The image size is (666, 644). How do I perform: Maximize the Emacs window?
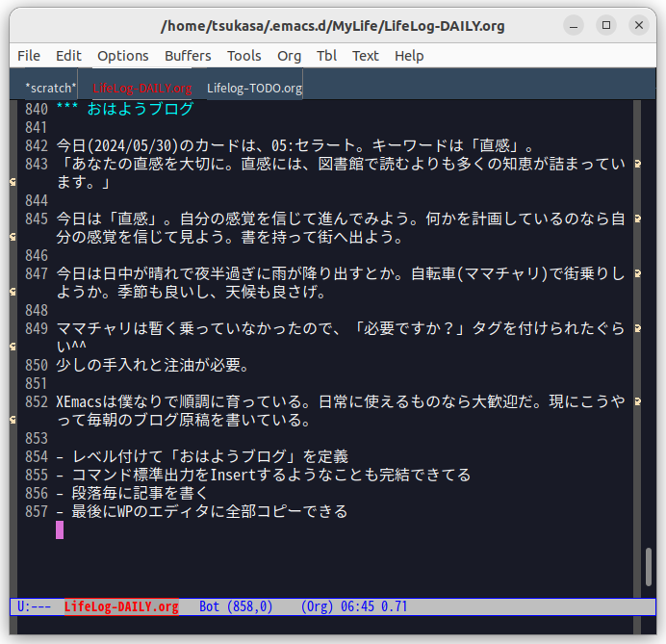click(606, 25)
